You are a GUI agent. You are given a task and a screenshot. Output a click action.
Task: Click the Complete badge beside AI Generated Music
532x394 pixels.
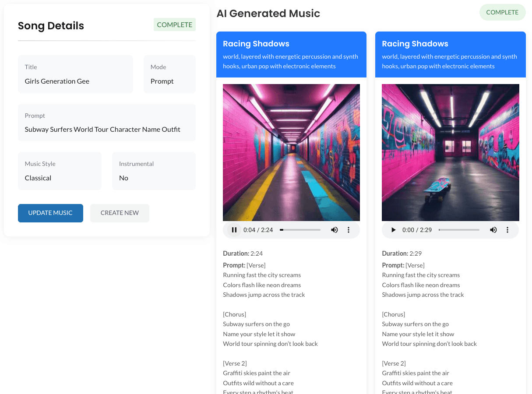click(x=502, y=12)
